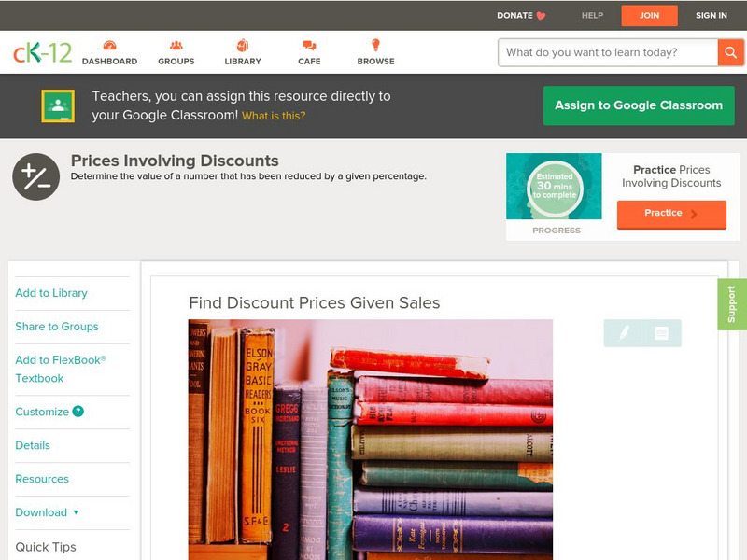Click the Customize help question mark
Viewport: 747px width, 560px height.
78,412
